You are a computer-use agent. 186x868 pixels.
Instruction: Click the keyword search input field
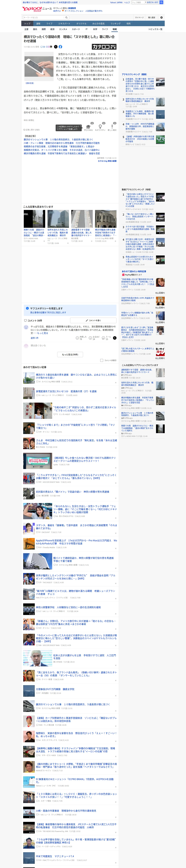click(43, 18)
